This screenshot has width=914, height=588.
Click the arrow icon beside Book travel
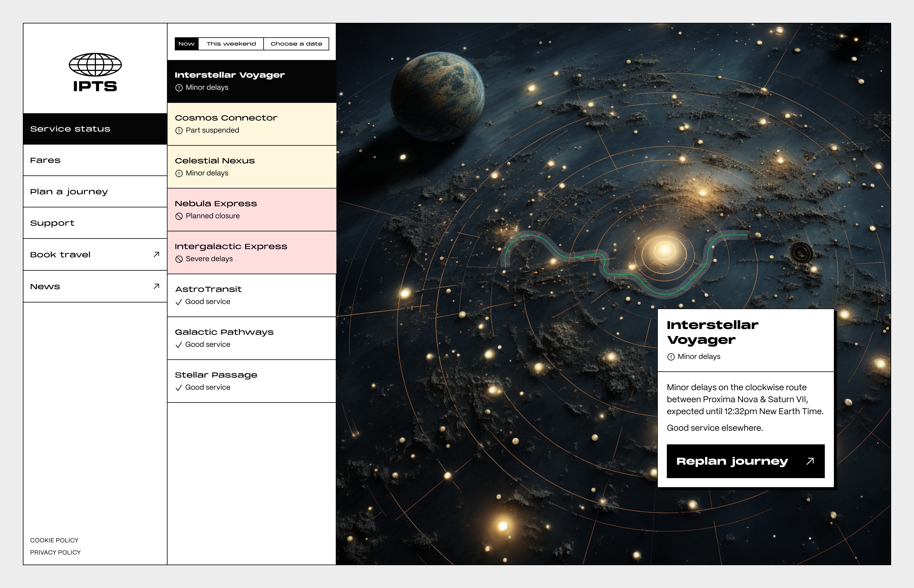pyautogui.click(x=156, y=254)
